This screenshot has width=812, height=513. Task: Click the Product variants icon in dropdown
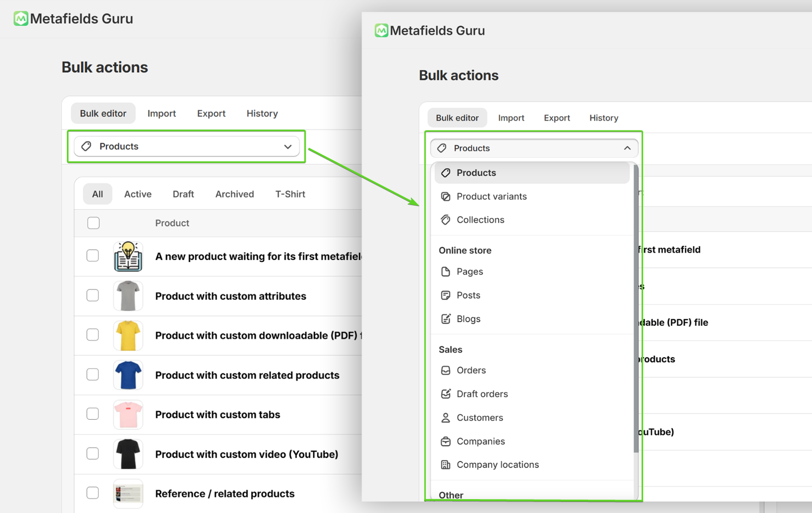click(445, 196)
